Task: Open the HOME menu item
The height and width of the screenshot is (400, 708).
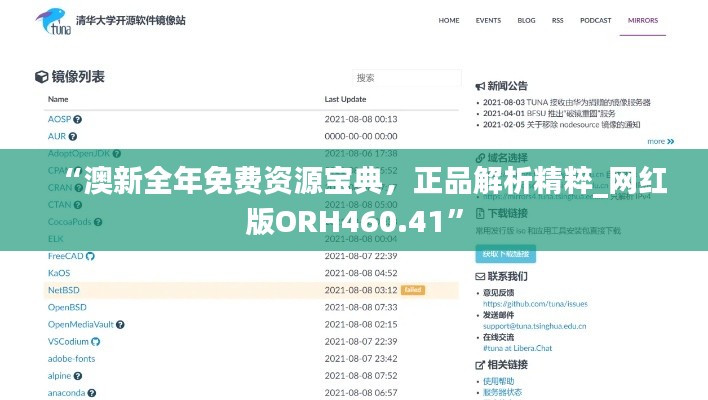Action: pos(449,20)
